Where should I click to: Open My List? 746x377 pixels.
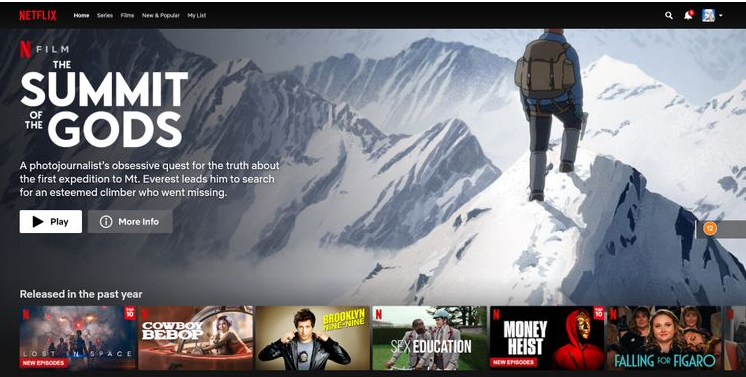pyautogui.click(x=196, y=15)
